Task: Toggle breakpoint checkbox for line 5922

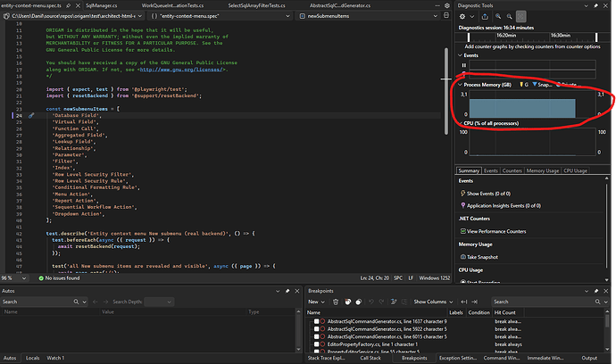Action: click(316, 329)
